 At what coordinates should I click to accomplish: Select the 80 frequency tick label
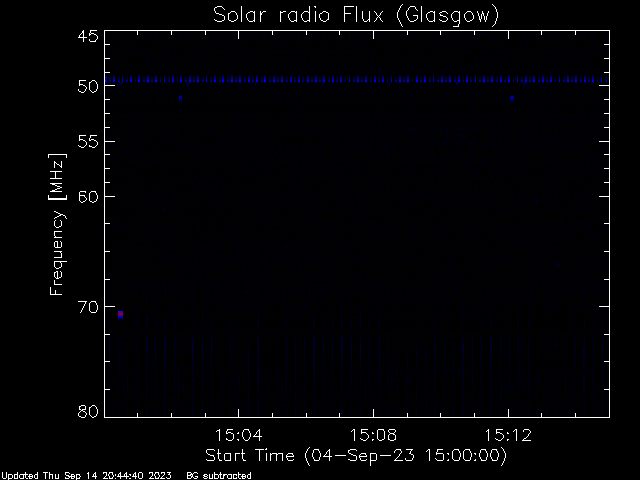87,411
